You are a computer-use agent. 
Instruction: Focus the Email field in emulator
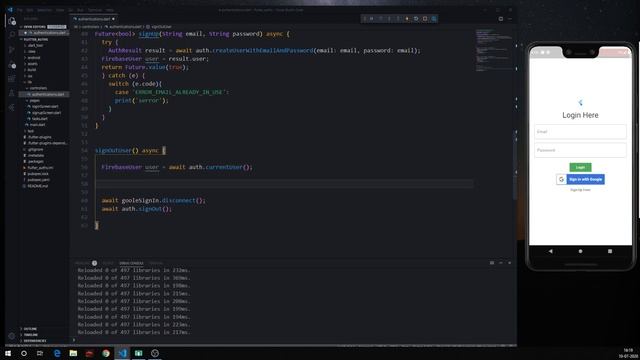point(580,132)
